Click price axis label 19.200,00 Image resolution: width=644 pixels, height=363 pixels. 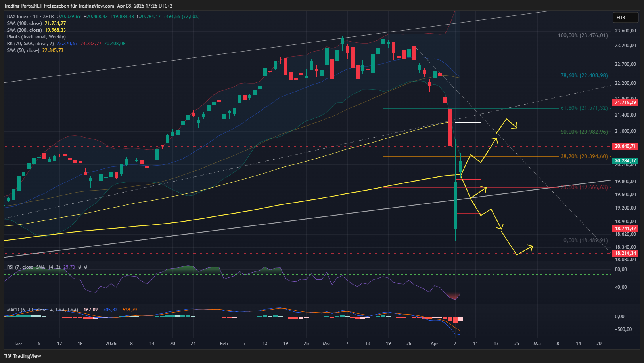coord(625,208)
